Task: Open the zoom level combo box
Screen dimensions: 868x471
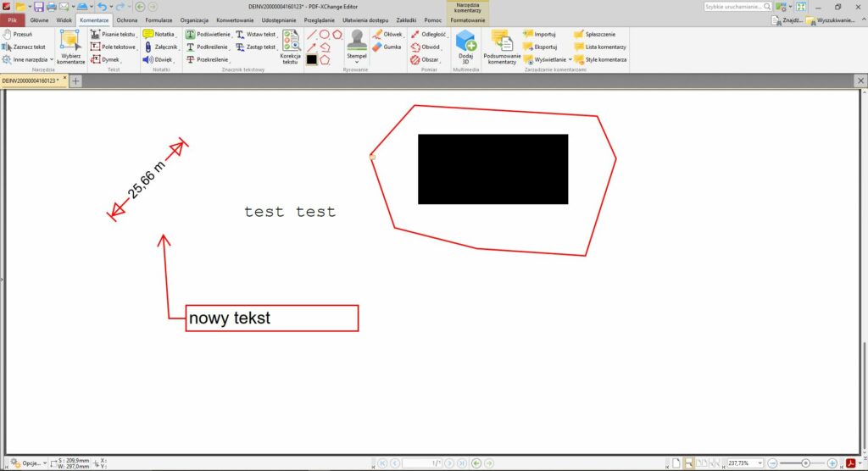Action: coord(746,463)
